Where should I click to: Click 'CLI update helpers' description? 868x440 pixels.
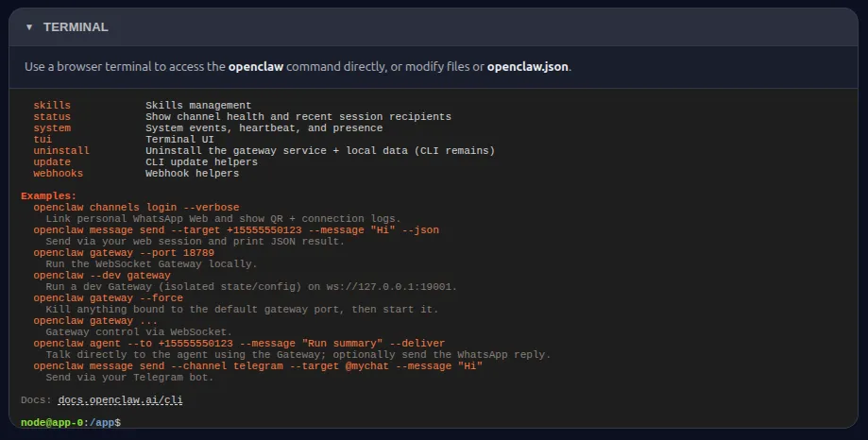tap(201, 162)
